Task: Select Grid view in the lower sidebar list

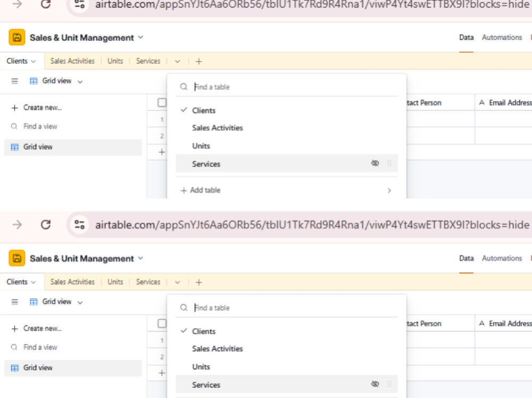Action: point(73,368)
